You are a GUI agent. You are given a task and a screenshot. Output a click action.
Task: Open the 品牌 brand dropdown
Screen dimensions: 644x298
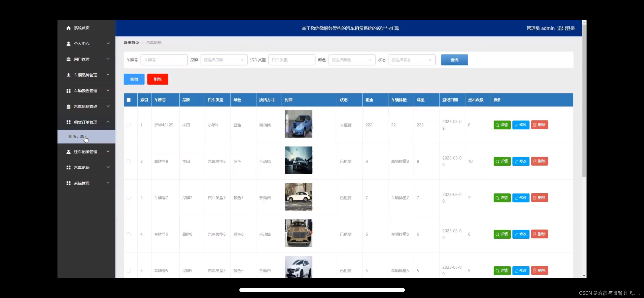click(x=224, y=60)
